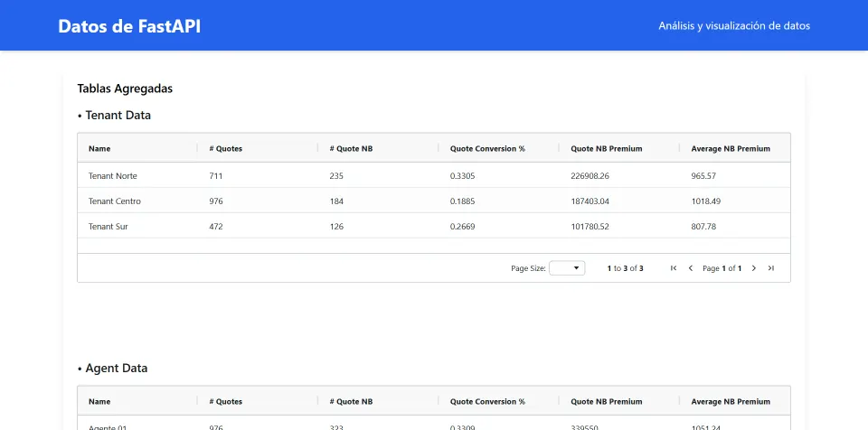
Task: Click Tenant Centro's 976 quotes cell
Action: click(x=216, y=201)
